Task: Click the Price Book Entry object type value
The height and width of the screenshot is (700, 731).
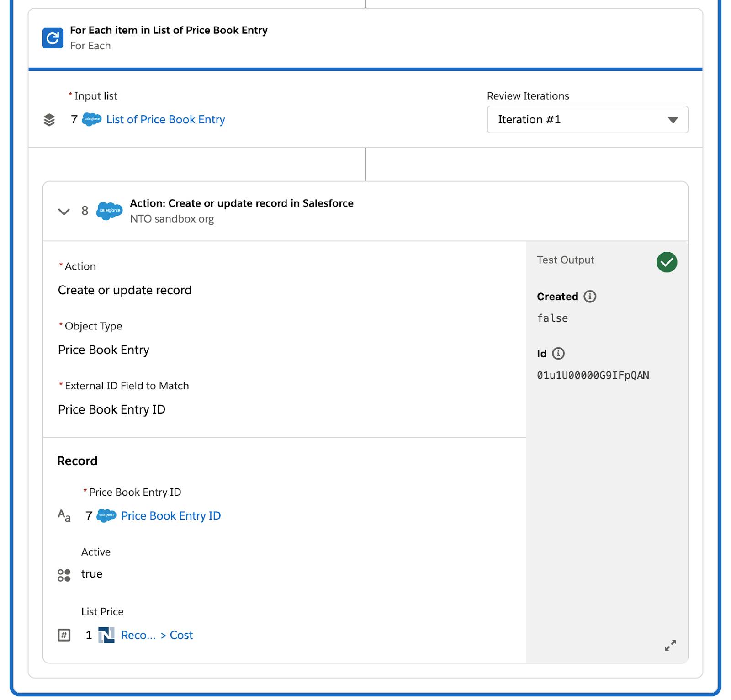Action: [x=104, y=350]
